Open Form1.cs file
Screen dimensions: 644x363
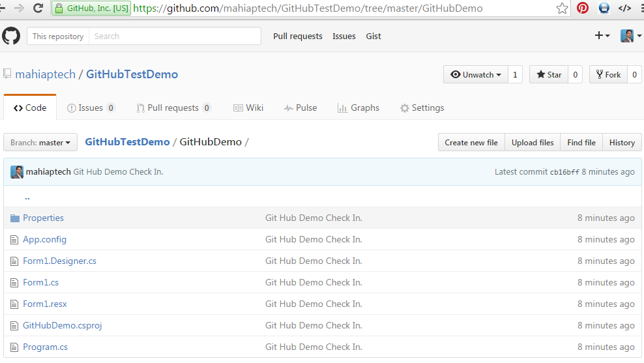(x=40, y=283)
